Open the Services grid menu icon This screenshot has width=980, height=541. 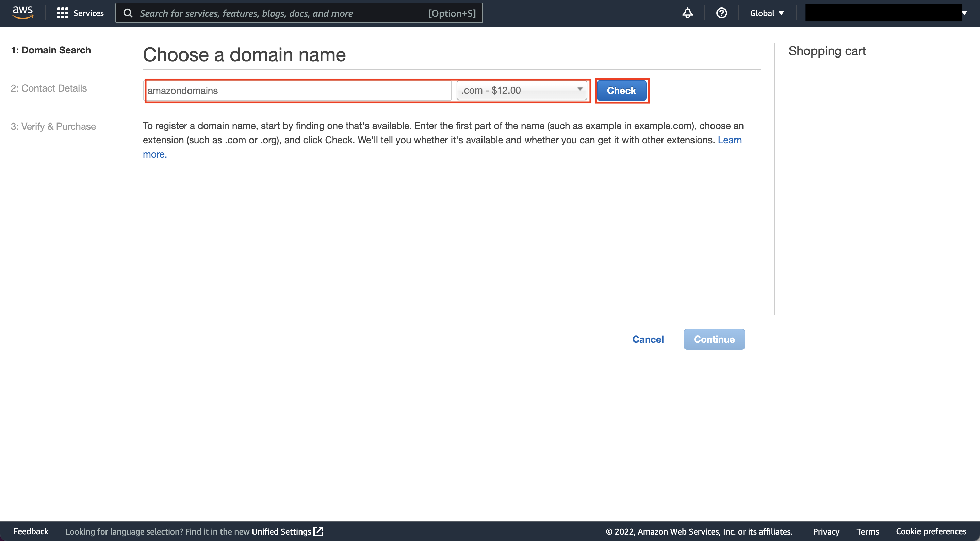[x=62, y=13]
